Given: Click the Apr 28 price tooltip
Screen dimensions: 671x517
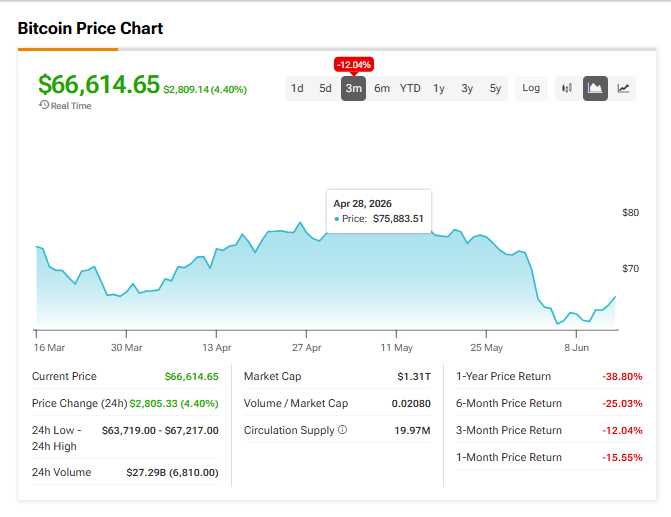Looking at the screenshot, I should [x=379, y=211].
